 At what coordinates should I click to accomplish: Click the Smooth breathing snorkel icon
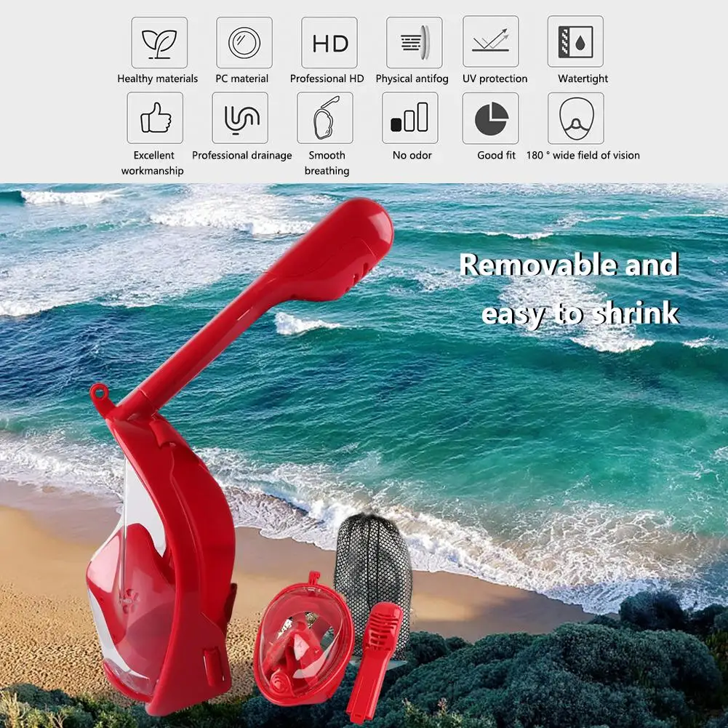coord(325,118)
